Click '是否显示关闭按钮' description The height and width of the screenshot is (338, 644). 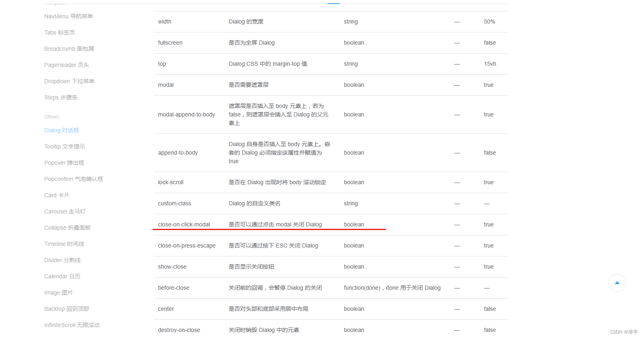click(x=252, y=267)
